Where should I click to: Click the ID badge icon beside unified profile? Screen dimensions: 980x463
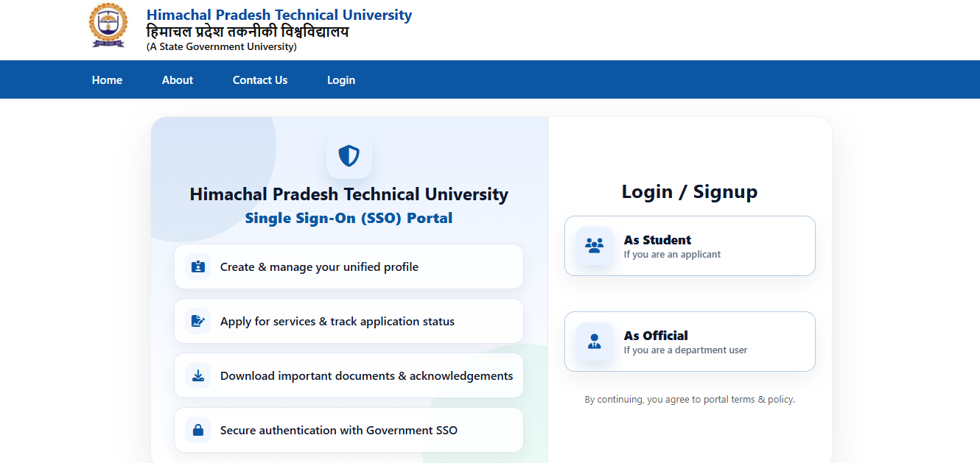(197, 266)
